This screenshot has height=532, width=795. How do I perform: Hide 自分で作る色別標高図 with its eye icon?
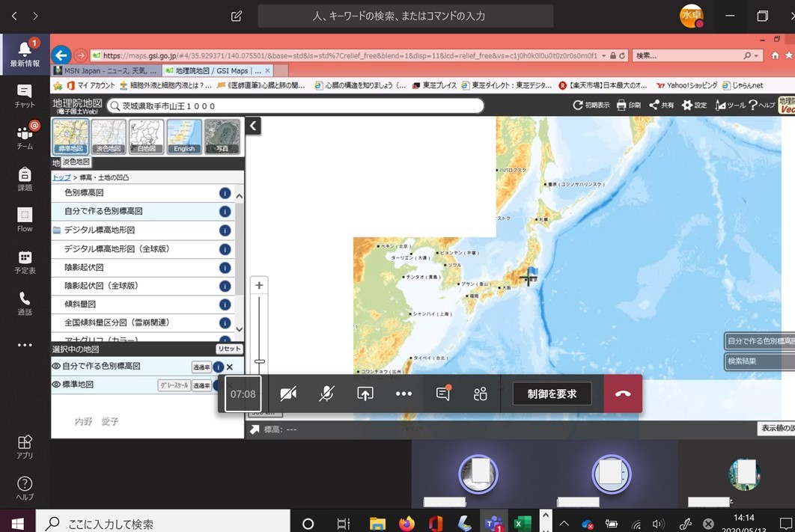click(x=56, y=367)
